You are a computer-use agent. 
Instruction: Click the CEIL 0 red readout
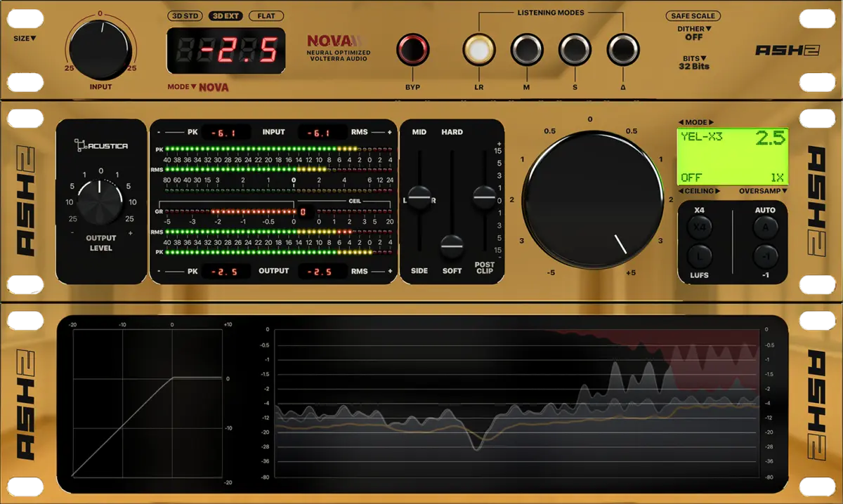pos(303,211)
